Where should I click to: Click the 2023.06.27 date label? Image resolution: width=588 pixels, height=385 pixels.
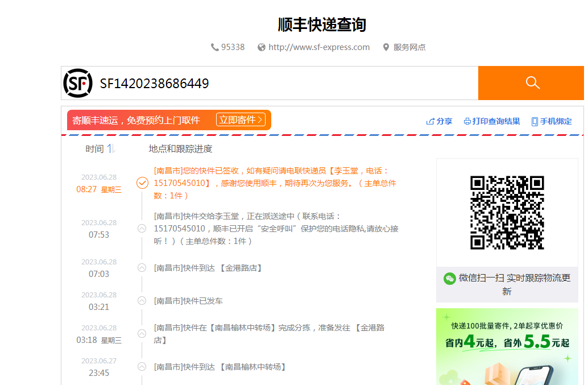point(99,361)
